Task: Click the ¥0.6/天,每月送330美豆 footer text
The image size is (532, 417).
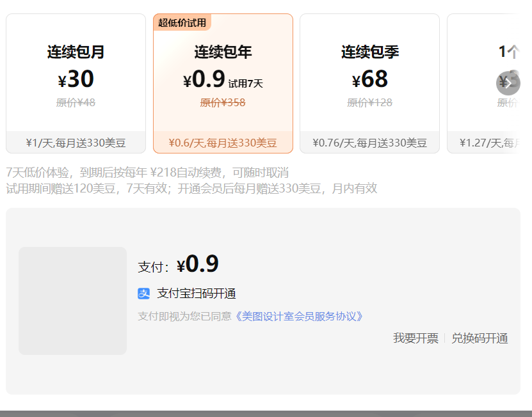Action: click(223, 143)
